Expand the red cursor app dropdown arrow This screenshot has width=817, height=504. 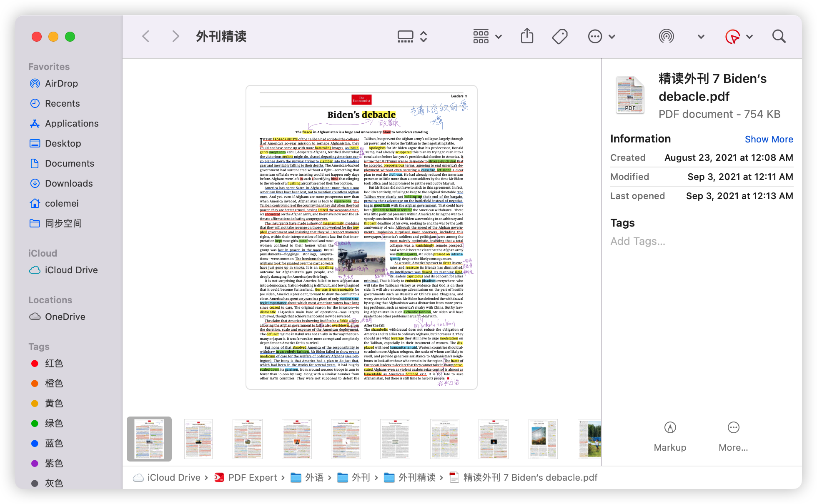click(749, 37)
